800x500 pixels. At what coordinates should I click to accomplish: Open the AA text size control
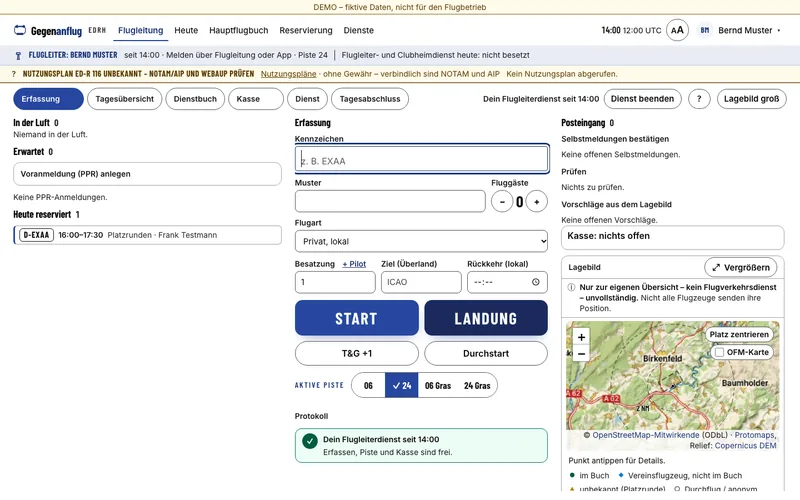[677, 30]
